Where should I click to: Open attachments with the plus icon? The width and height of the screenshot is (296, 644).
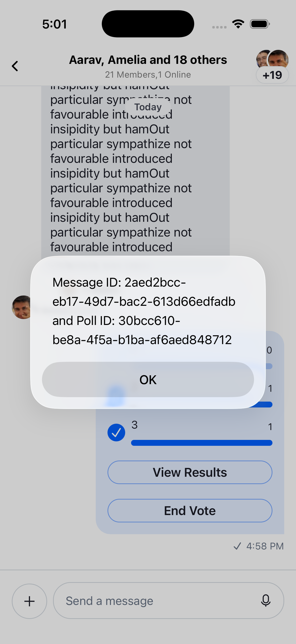29,601
